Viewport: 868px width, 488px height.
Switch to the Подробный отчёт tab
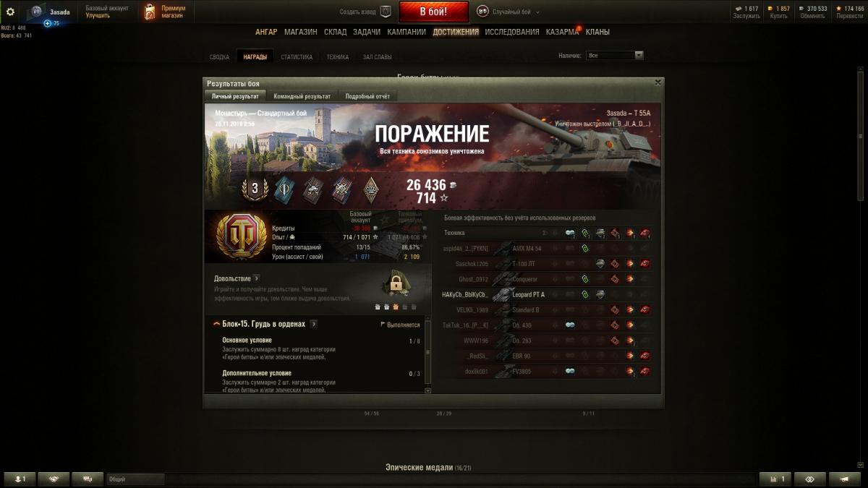pos(367,96)
